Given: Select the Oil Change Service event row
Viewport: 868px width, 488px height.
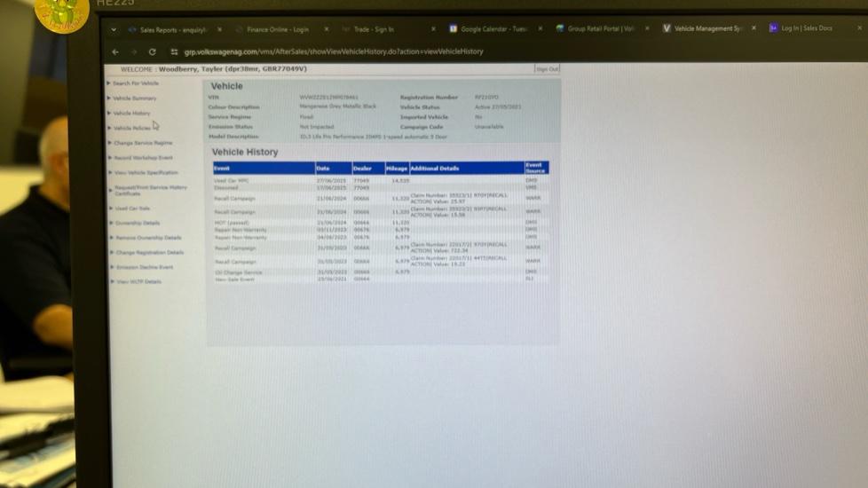Looking at the screenshot, I should pyautogui.click(x=381, y=272).
